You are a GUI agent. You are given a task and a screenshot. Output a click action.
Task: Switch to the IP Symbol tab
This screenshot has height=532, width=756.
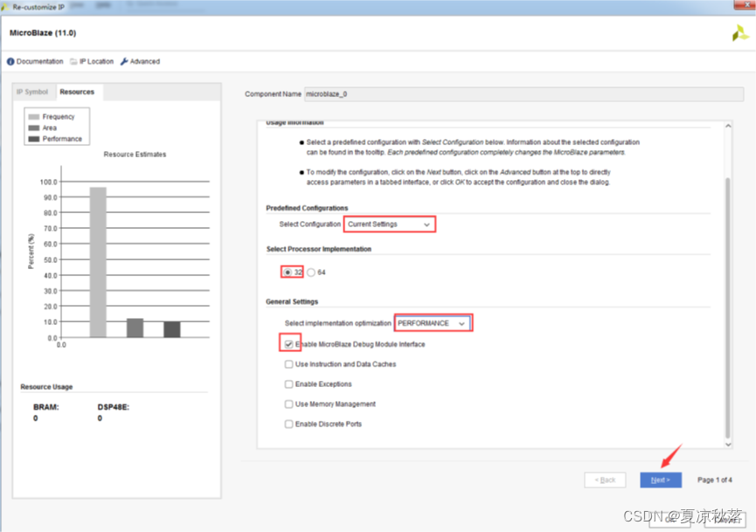[32, 92]
